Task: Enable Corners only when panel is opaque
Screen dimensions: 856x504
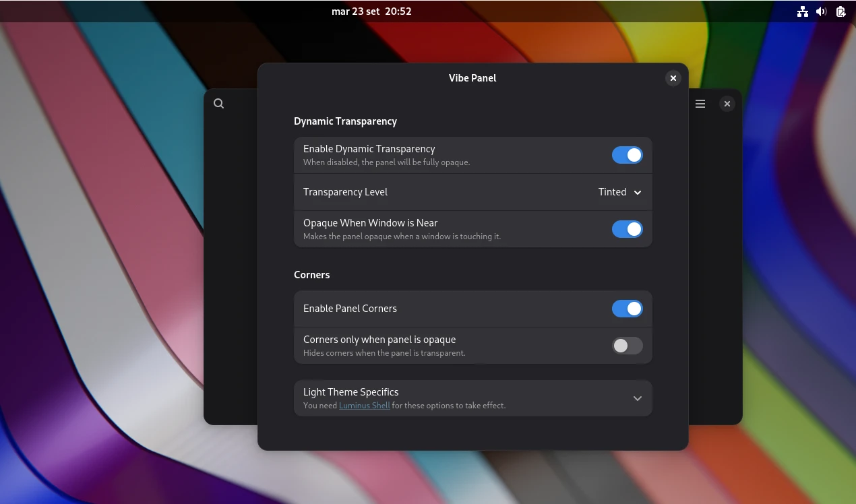Action: point(627,346)
